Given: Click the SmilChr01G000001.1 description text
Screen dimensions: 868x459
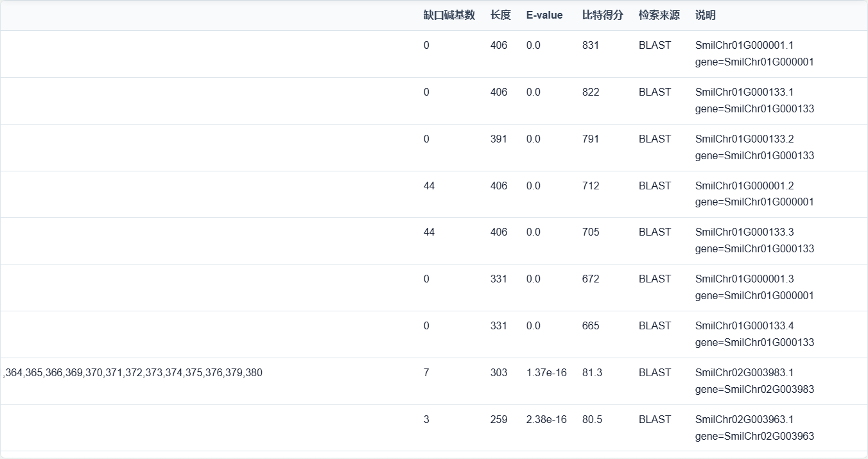Looking at the screenshot, I should [x=755, y=54].
